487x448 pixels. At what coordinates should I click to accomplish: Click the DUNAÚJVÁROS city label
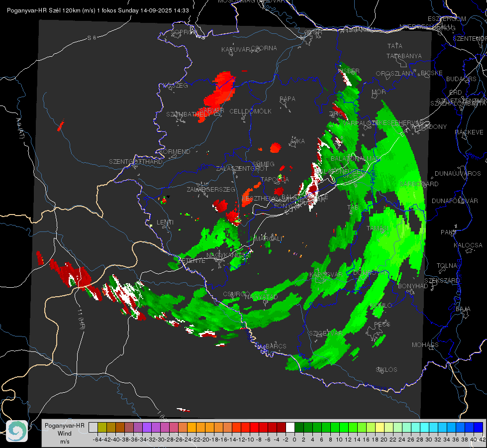click(x=458, y=174)
